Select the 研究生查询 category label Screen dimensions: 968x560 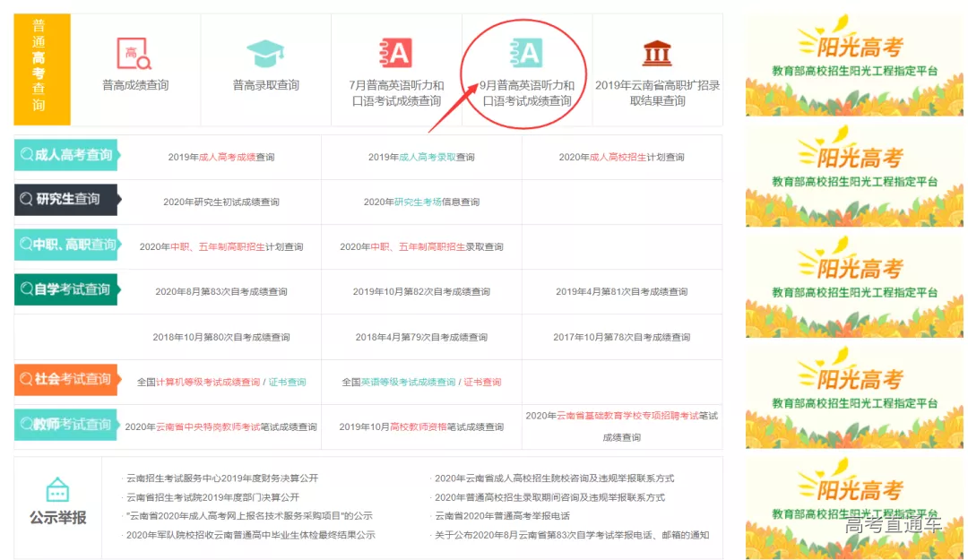pyautogui.click(x=65, y=199)
